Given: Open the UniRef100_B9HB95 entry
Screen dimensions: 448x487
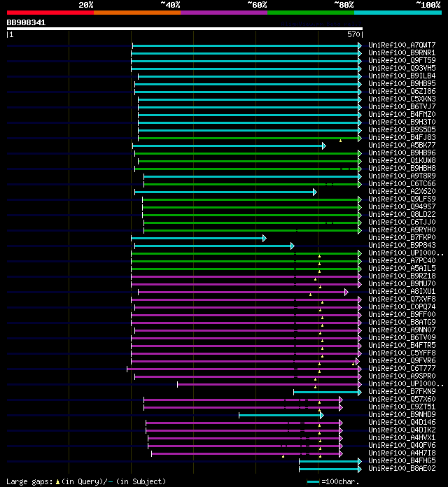Looking at the screenshot, I should click(x=402, y=83).
